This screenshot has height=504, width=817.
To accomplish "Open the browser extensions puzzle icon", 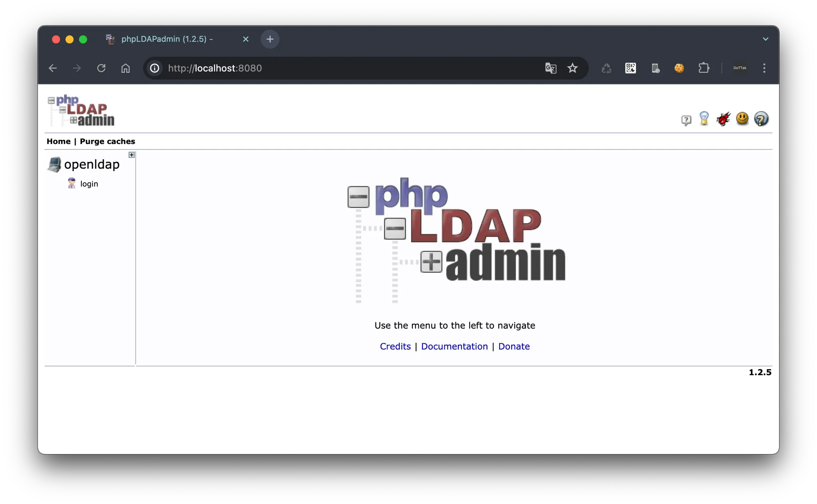I will (x=704, y=68).
